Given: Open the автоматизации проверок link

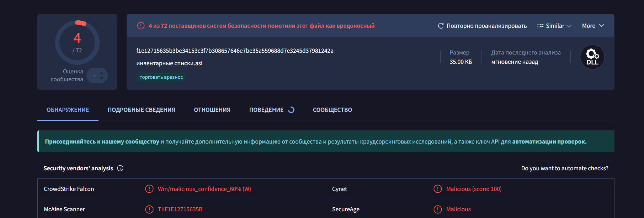Looking at the screenshot, I should point(549,141).
